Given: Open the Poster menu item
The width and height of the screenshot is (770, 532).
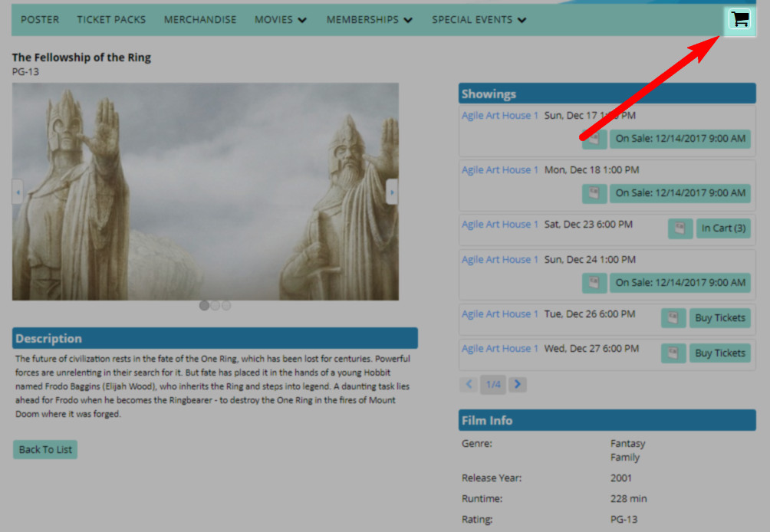Looking at the screenshot, I should pos(40,20).
